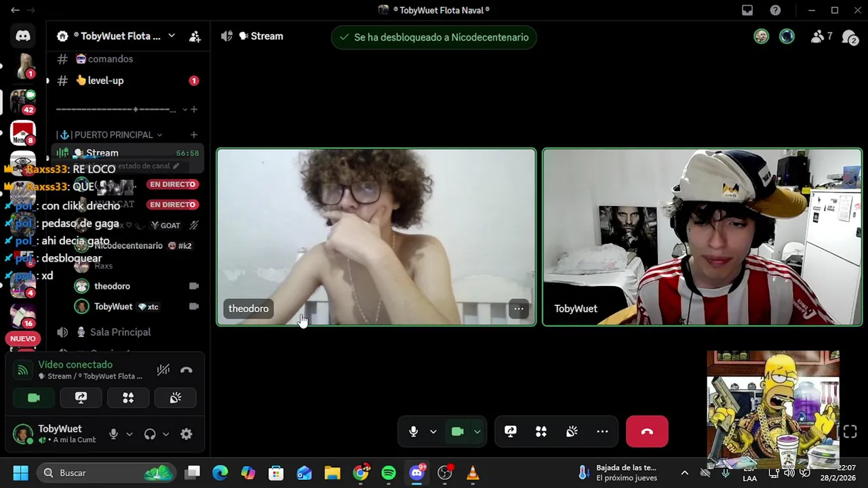This screenshot has height=488, width=868.
Task: Open the Bajada de las te... weather widget
Action: [618, 473]
